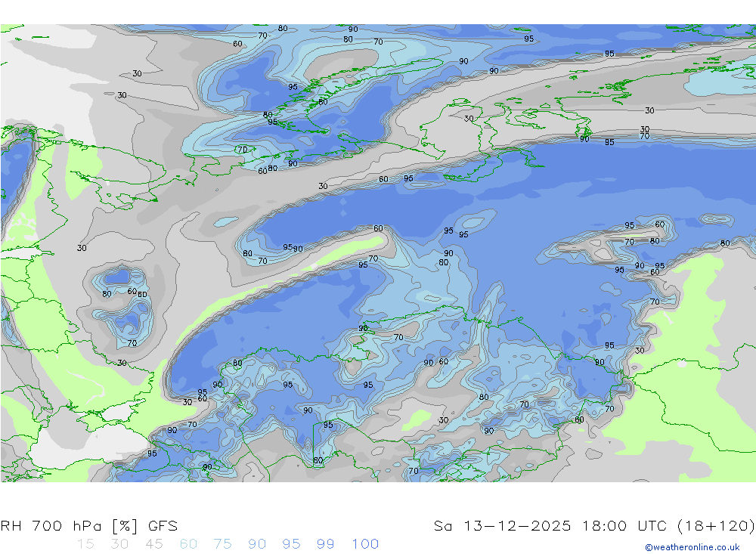Viewport: 756px width, 554px height.
Task: Click the "18:00 UTC" time text
Action: [x=624, y=525]
